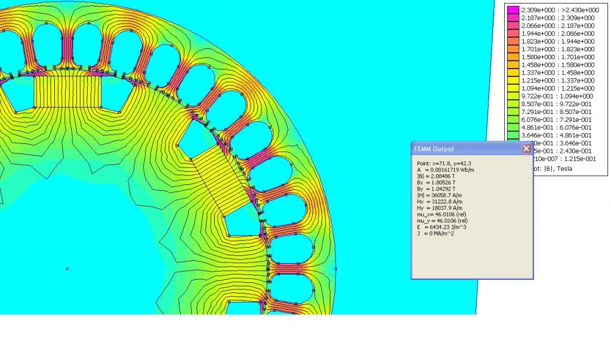
Task: Click the swatch for 1.823e+000 : 1.944e+000
Action: pyautogui.click(x=513, y=41)
